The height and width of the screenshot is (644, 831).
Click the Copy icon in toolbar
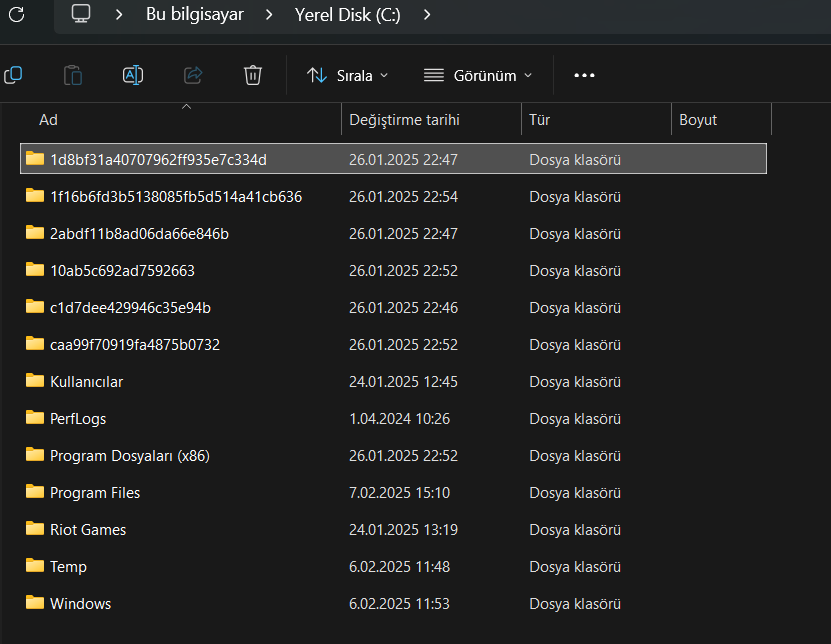(13, 75)
